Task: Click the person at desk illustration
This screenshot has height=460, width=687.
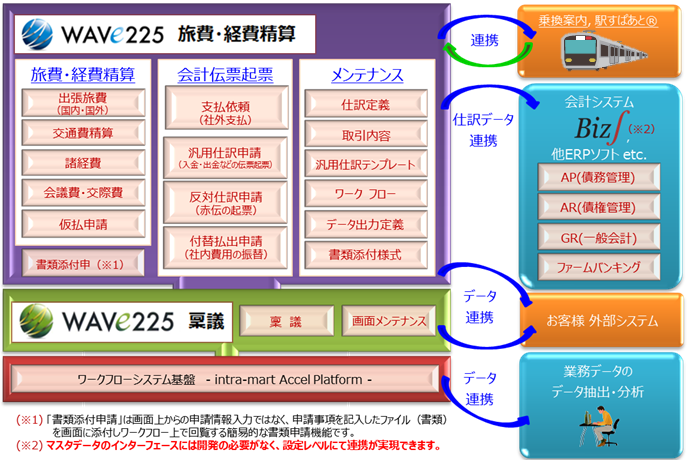Action: [599, 426]
